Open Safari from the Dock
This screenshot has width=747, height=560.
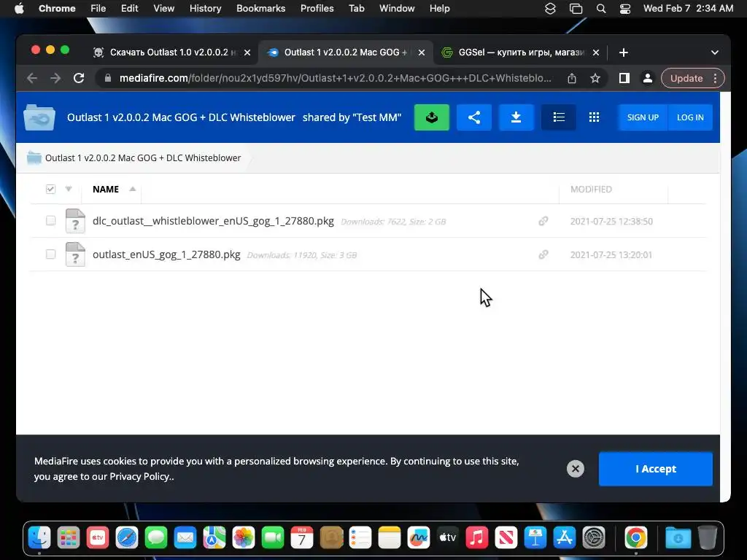[x=127, y=537]
